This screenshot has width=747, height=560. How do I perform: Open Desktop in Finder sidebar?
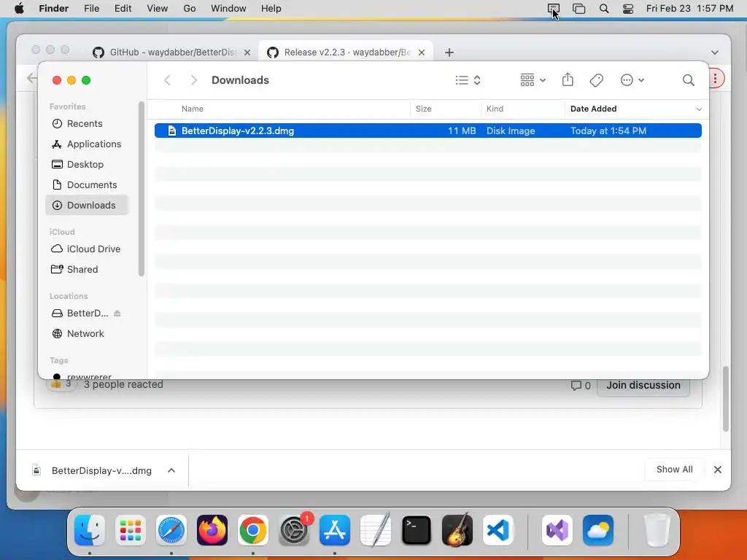pyautogui.click(x=88, y=165)
